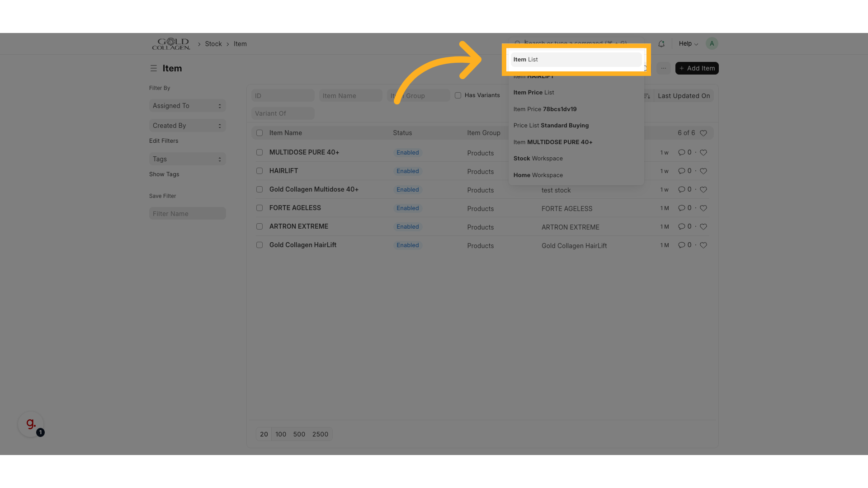
Task: Open comments on the ARTRON EXTREME row
Action: coord(684,227)
